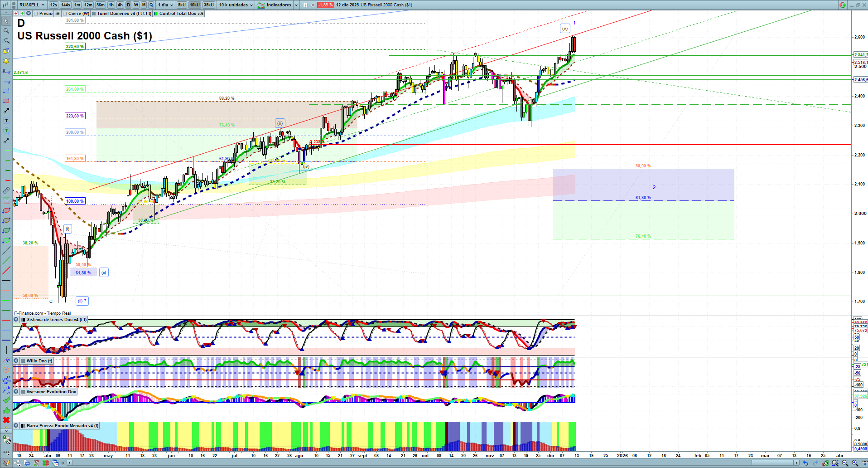Open the 1 día timeframe dropdown
The image size is (868, 468).
coord(165,5)
